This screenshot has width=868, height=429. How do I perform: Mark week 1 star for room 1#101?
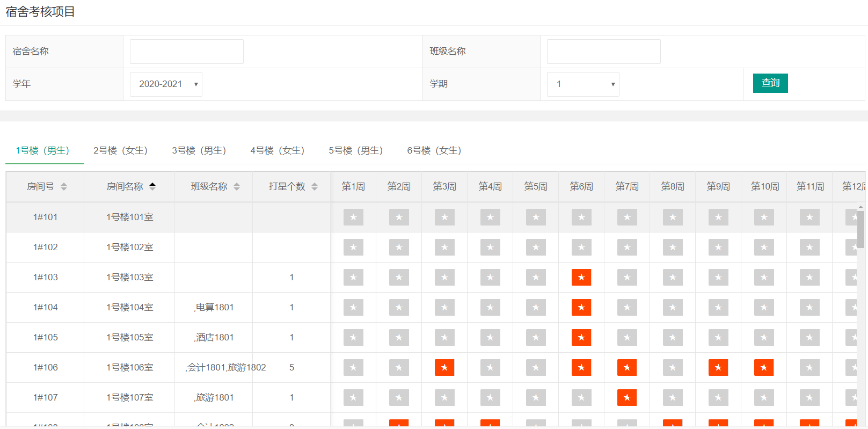pyautogui.click(x=353, y=217)
